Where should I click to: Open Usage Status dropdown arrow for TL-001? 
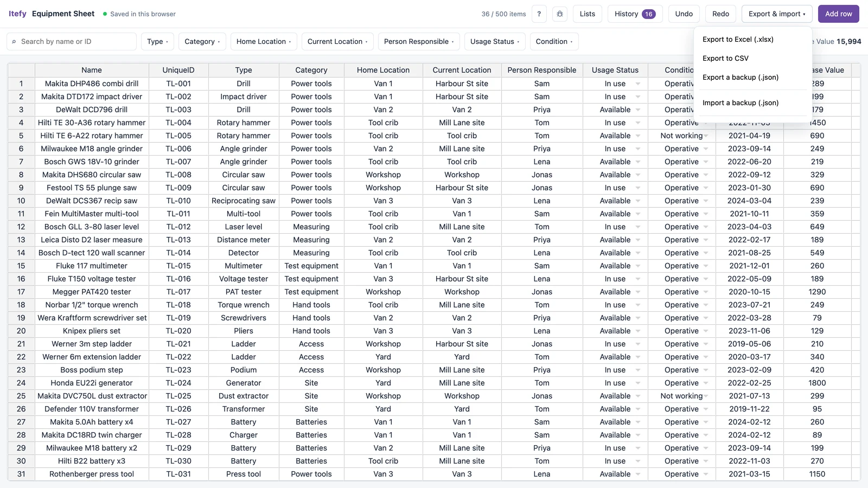[x=638, y=84]
